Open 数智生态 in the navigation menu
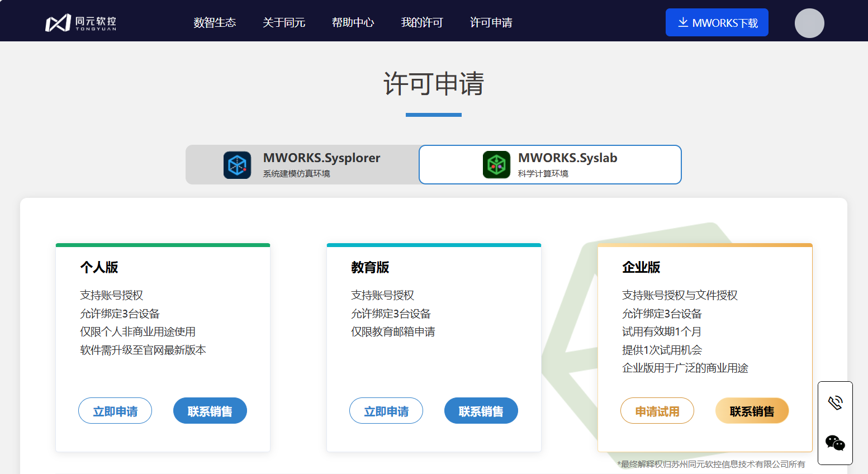The height and width of the screenshot is (474, 868). click(x=215, y=22)
